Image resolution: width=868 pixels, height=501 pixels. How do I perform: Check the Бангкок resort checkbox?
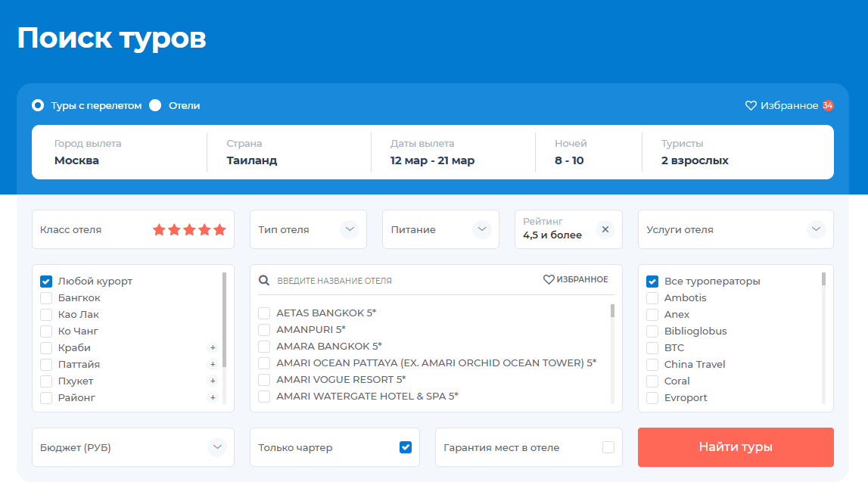point(45,297)
